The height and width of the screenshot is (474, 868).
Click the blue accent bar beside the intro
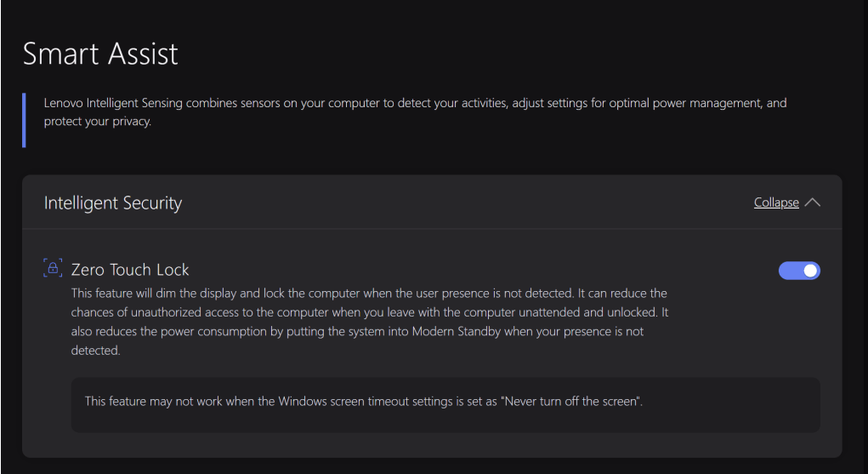[x=24, y=120]
